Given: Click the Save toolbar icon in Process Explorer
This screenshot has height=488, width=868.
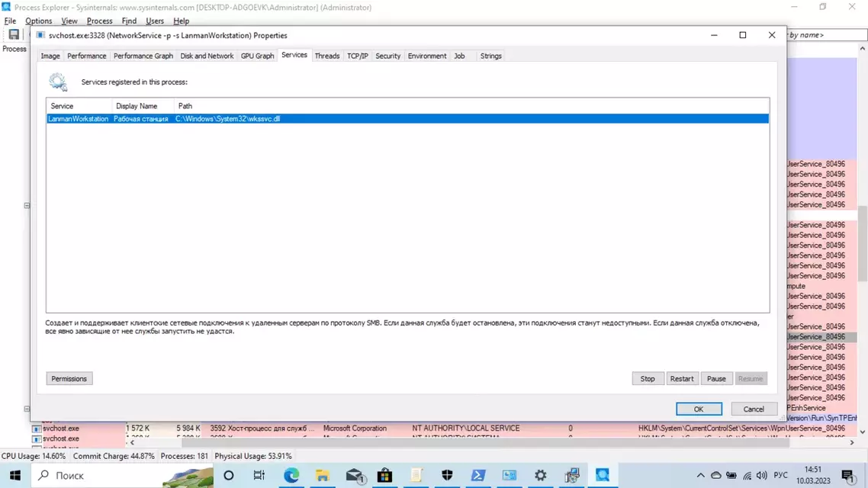Looking at the screenshot, I should pyautogui.click(x=14, y=35).
